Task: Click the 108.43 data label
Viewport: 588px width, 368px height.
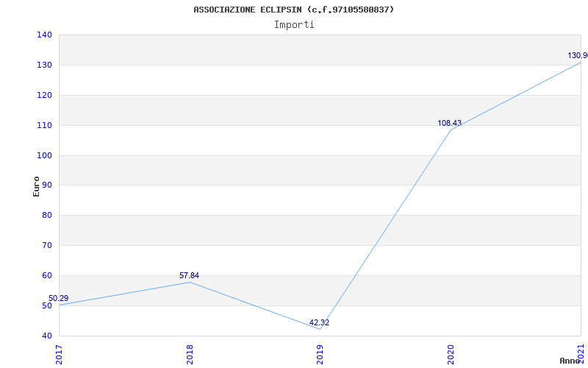Action: tap(450, 123)
